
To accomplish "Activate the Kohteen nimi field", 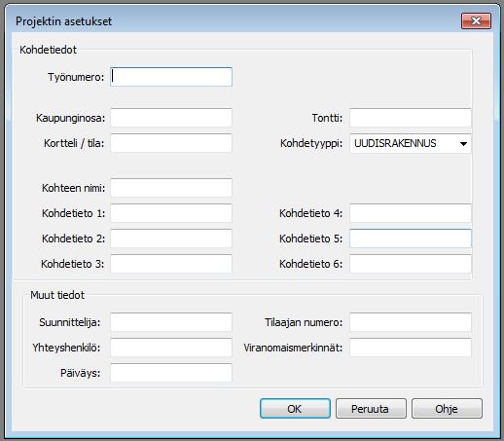I will 171,188.
